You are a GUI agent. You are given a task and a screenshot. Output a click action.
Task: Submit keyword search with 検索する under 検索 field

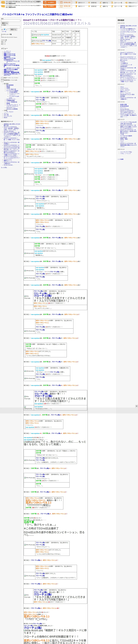pyautogui.click(x=5, y=23)
